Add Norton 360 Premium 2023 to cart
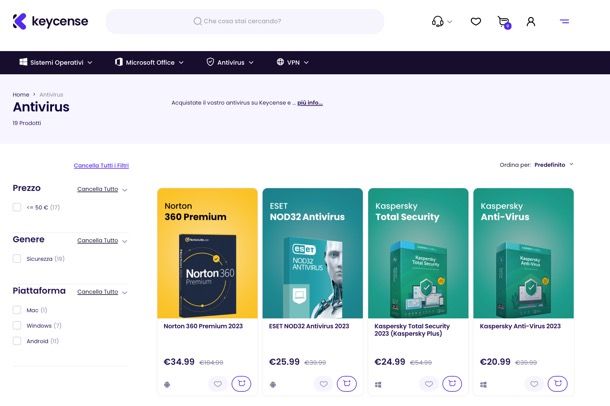The height and width of the screenshot is (406, 610). pos(241,384)
